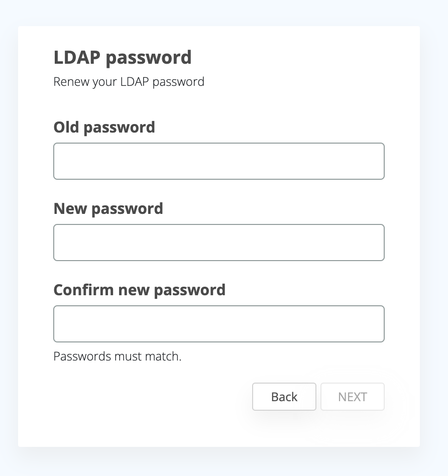The height and width of the screenshot is (476, 448).
Task: Activate the middle password entry box
Action: (x=218, y=243)
